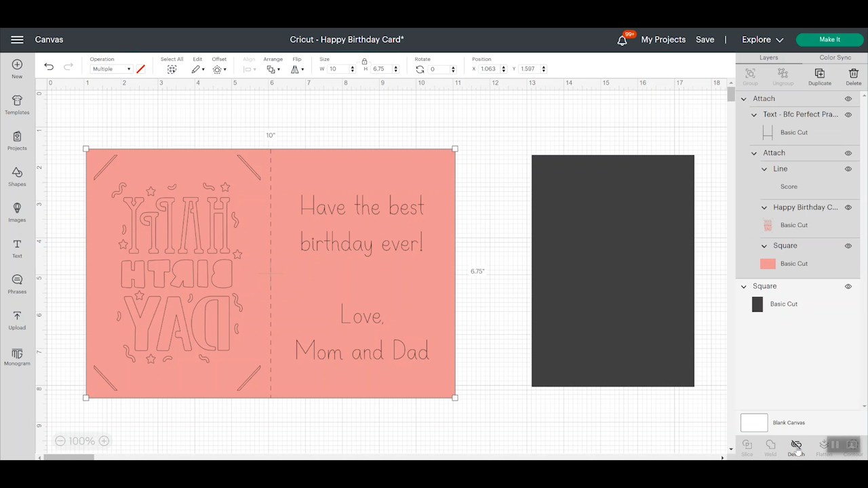Click the New project icon
The image size is (868, 488).
click(17, 68)
